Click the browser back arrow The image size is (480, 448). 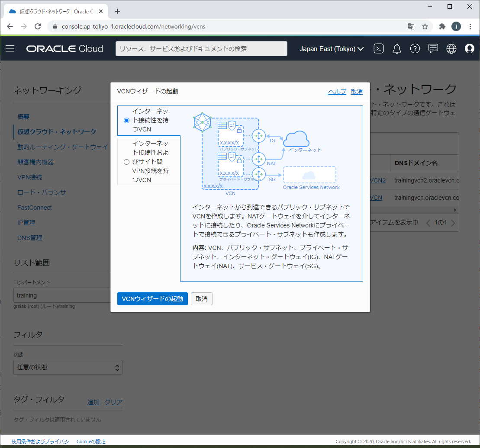pos(10,27)
